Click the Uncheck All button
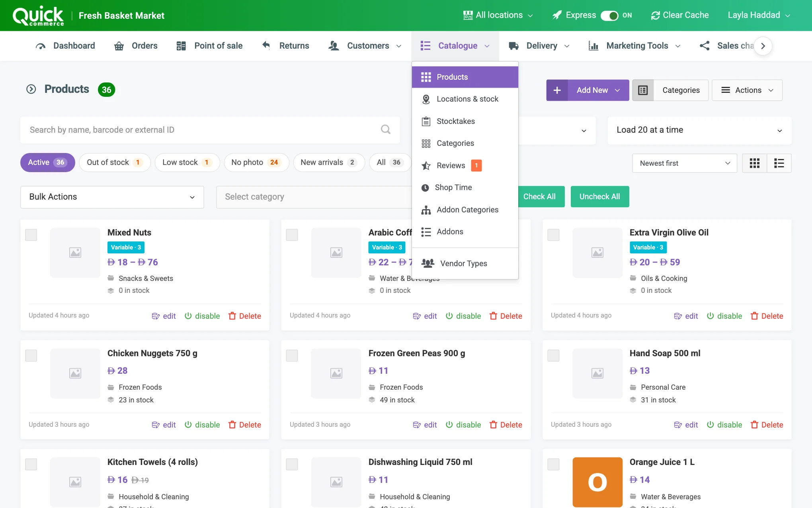Image resolution: width=812 pixels, height=508 pixels. pyautogui.click(x=599, y=196)
